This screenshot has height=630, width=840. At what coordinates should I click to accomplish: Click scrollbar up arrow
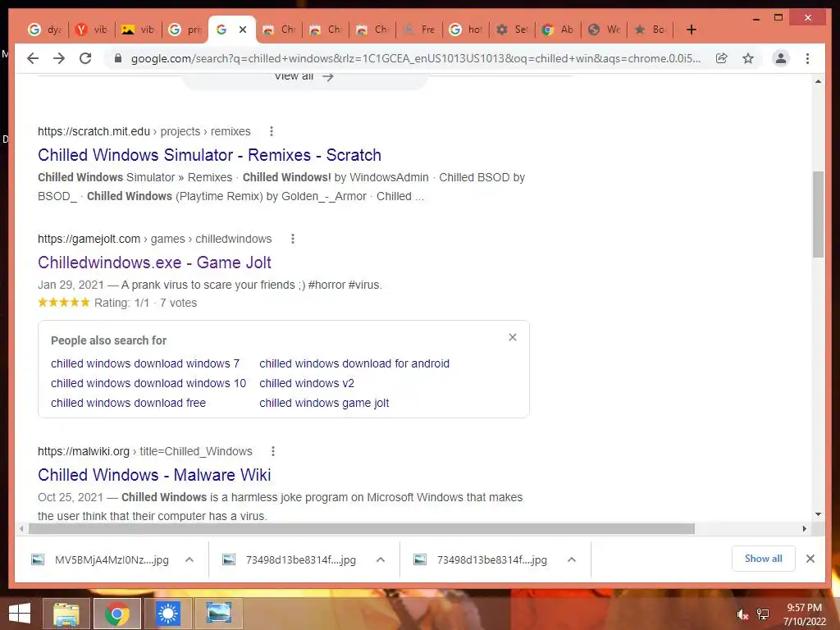coord(818,81)
